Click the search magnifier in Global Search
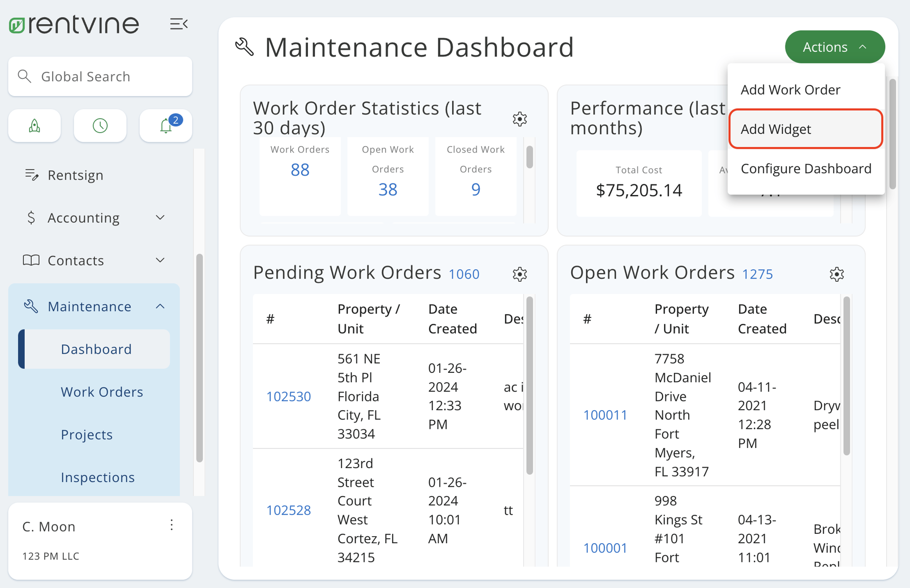 click(x=25, y=76)
